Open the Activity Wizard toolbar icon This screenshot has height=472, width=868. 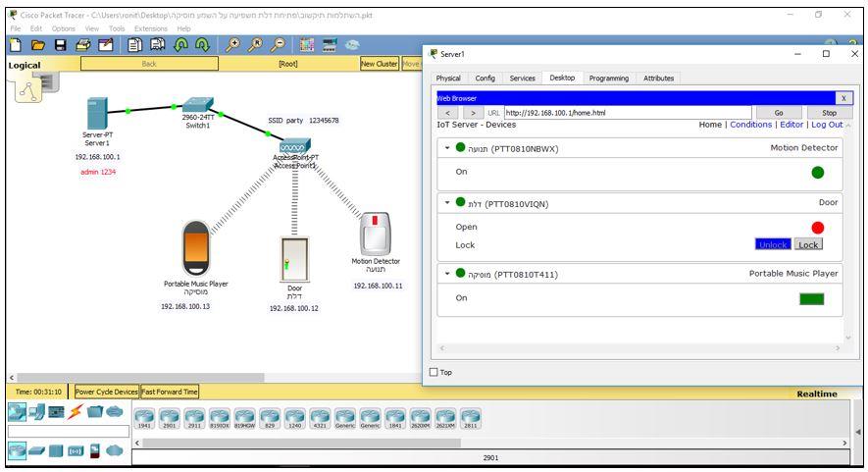[x=105, y=45]
